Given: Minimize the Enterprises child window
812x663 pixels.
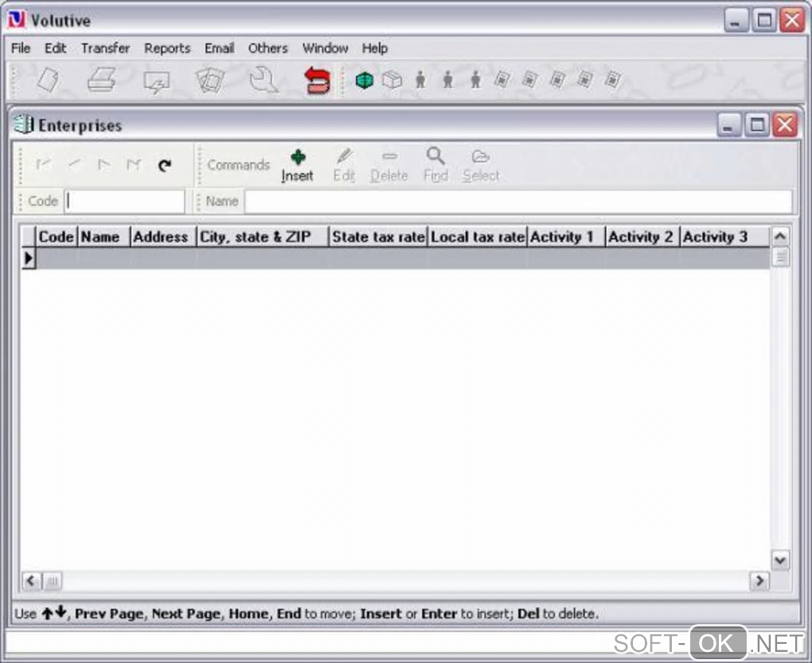Looking at the screenshot, I should tap(729, 125).
